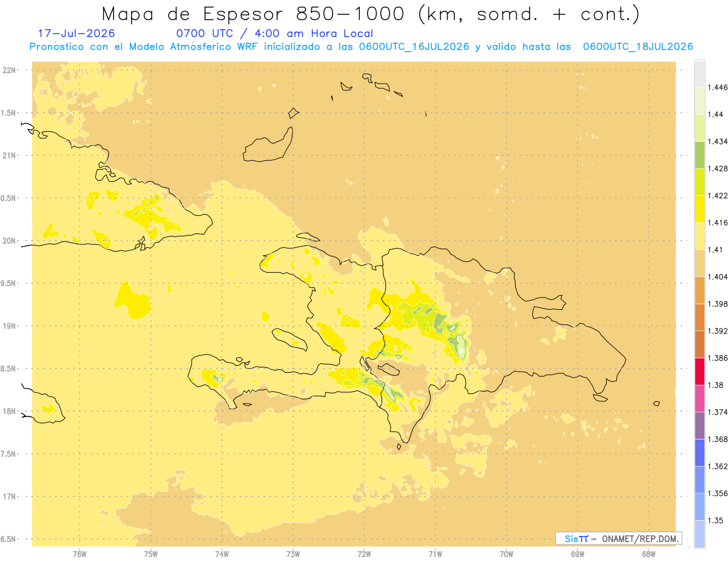
Task: Click the "6.5N" latitude axis label
Action: [x=9, y=540]
